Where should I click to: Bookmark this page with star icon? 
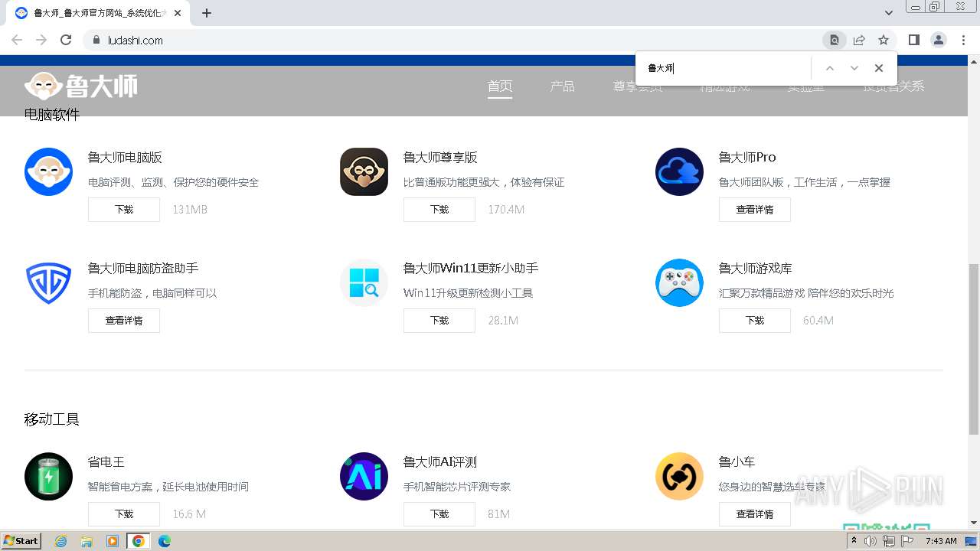(884, 40)
